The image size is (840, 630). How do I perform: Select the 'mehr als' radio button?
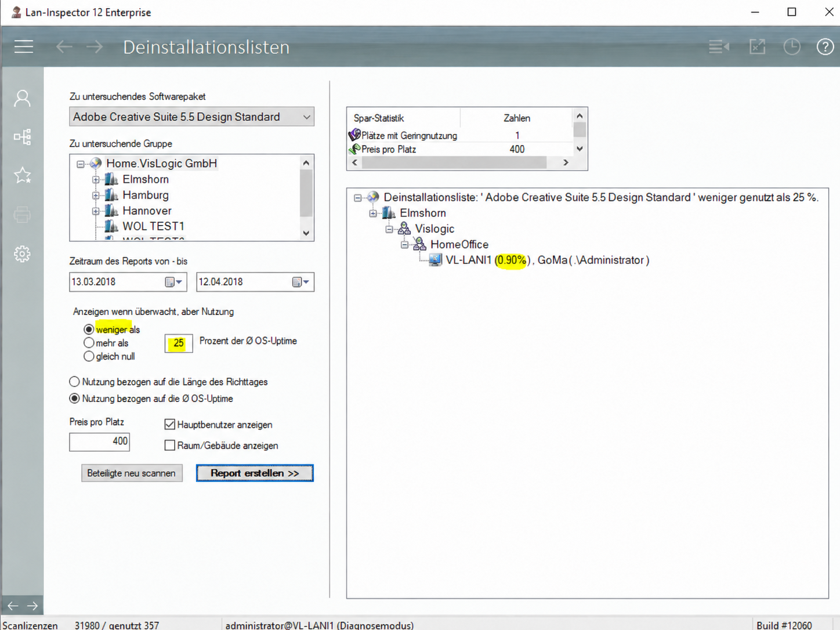(89, 343)
